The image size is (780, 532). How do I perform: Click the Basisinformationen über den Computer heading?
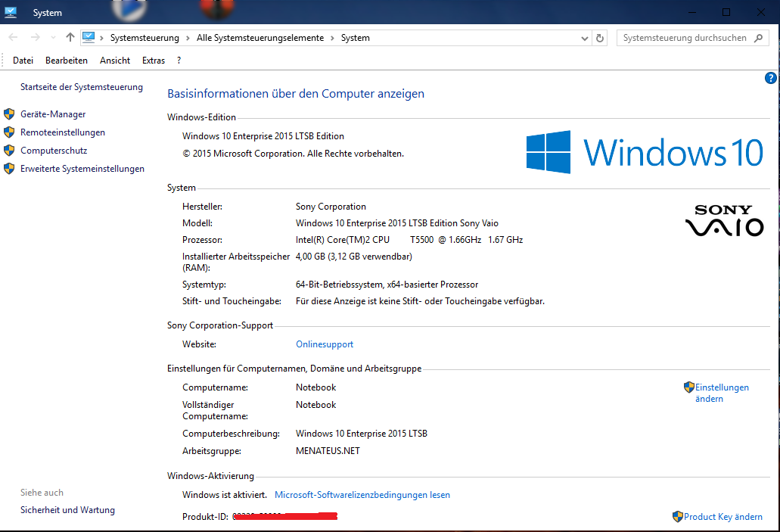point(296,94)
